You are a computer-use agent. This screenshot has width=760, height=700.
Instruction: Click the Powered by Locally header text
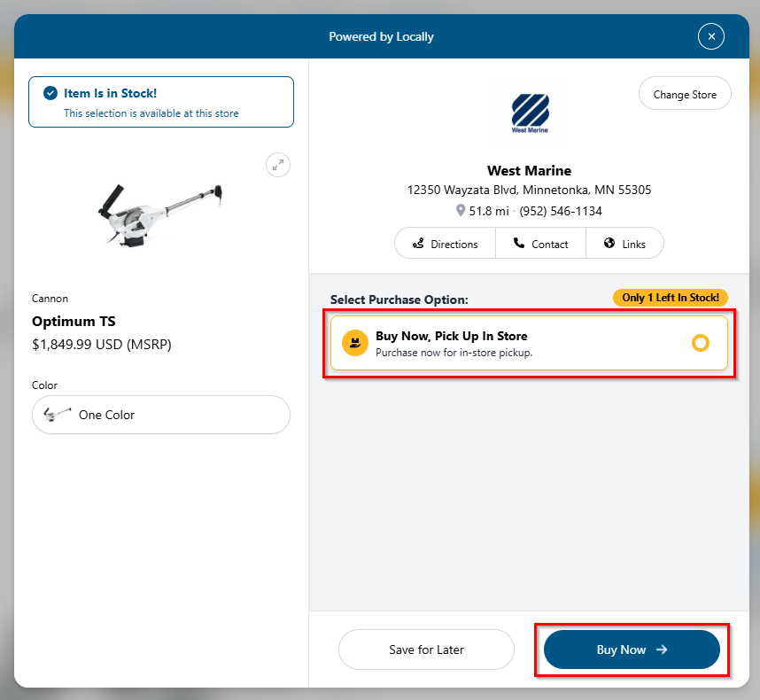coord(382,37)
